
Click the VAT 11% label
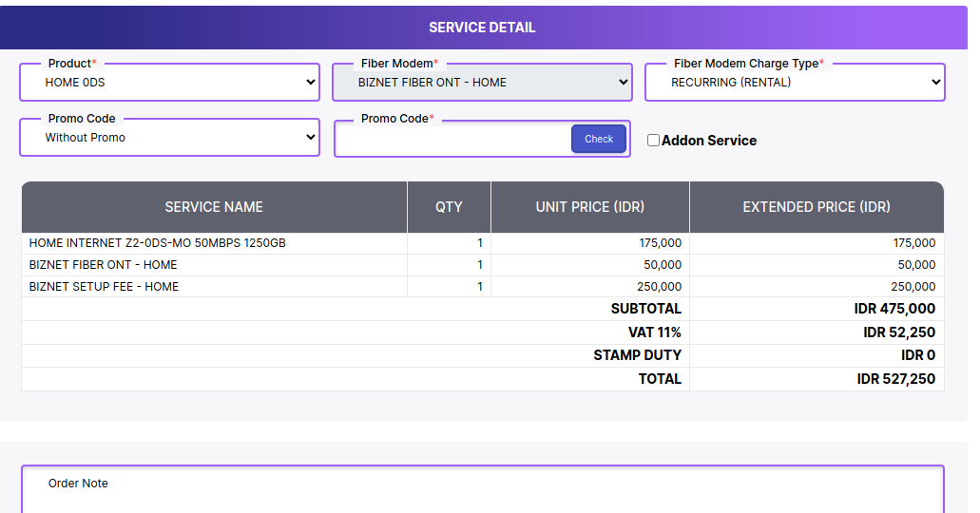654,332
